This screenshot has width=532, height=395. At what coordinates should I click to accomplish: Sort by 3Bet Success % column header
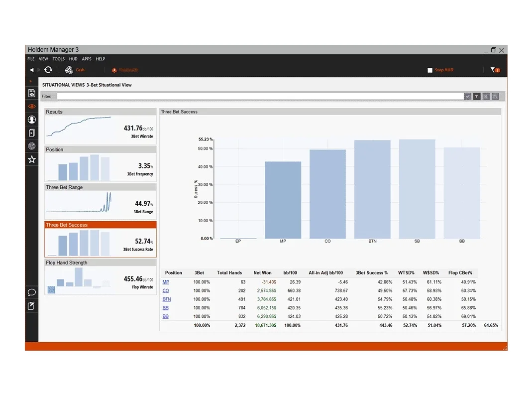[372, 273]
